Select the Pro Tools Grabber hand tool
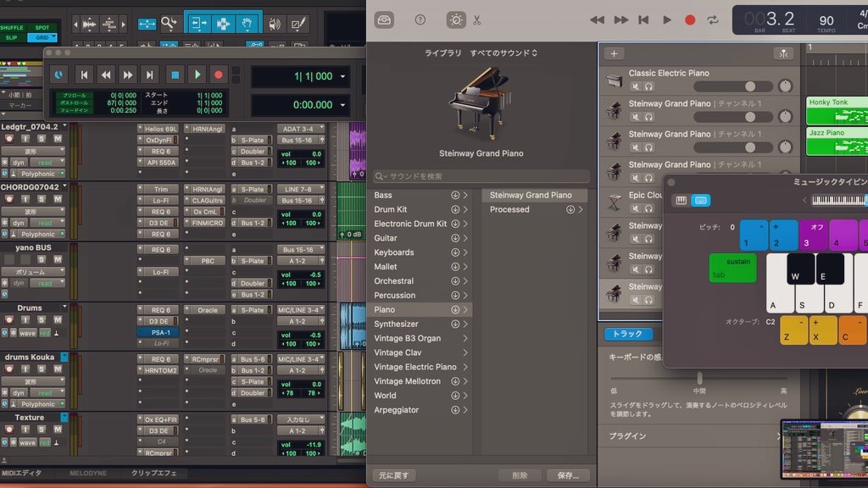The width and height of the screenshot is (868, 488). (x=247, y=23)
